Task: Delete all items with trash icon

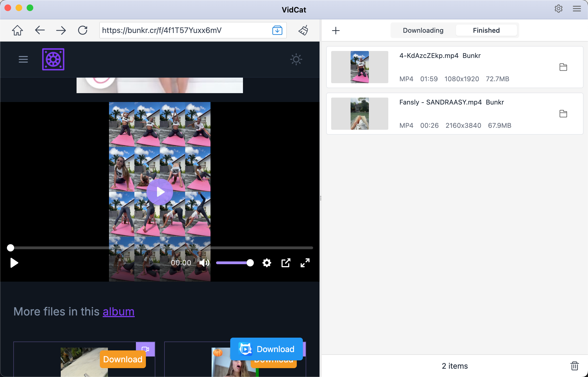Action: click(x=575, y=366)
